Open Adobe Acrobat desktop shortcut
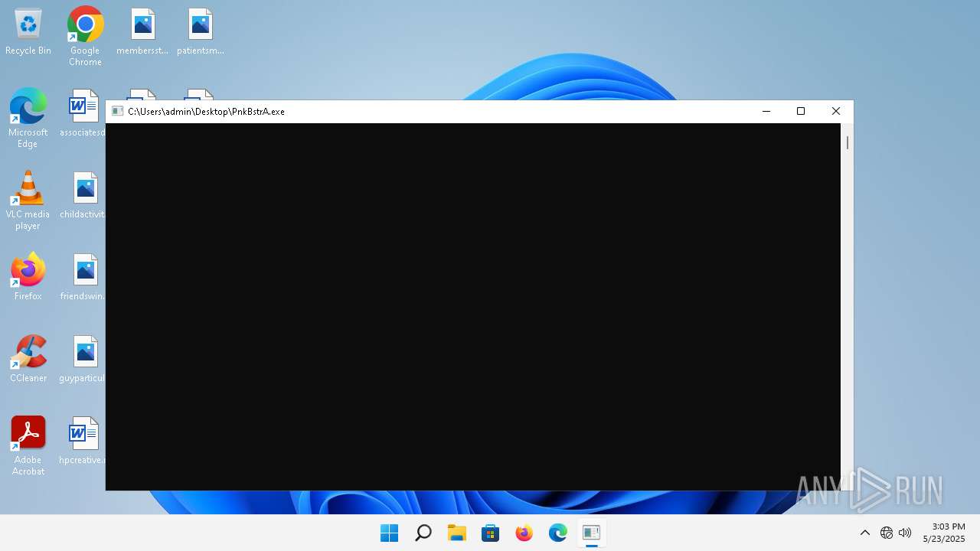 [x=28, y=446]
